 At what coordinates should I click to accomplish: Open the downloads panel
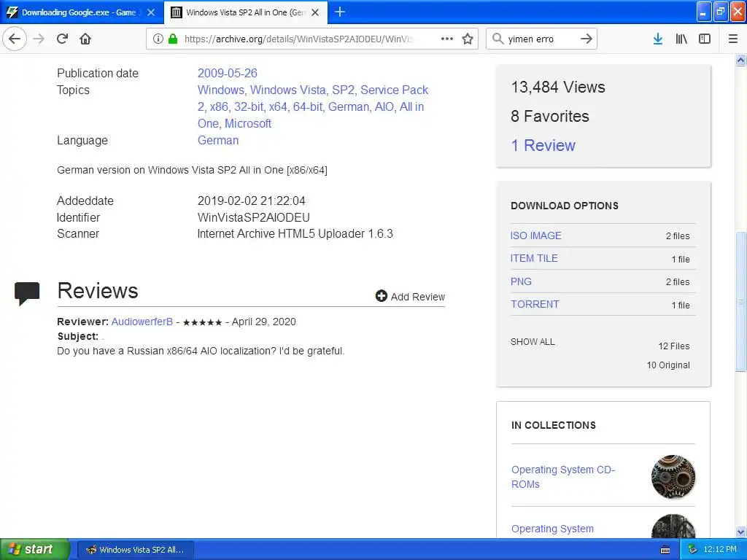(x=658, y=39)
